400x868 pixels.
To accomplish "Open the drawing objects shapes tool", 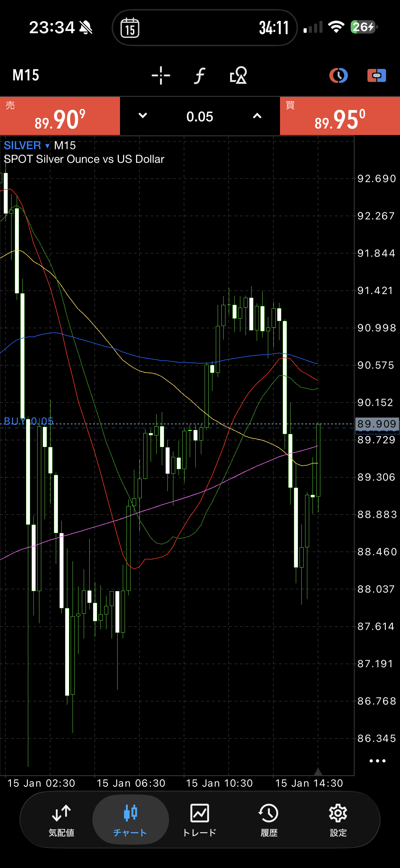I will (x=238, y=75).
